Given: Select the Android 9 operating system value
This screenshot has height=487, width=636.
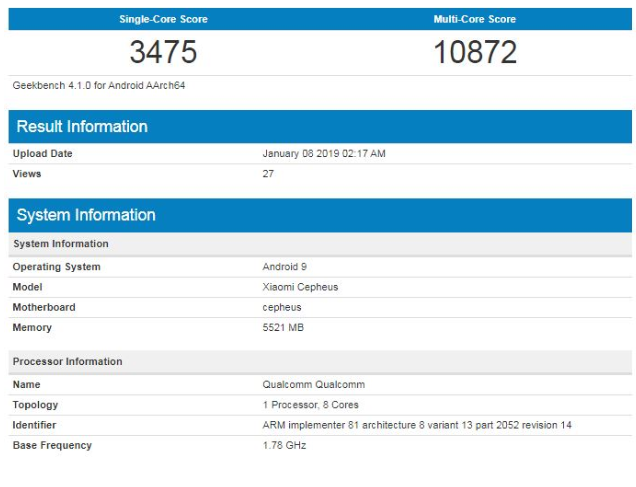Looking at the screenshot, I should 284,267.
